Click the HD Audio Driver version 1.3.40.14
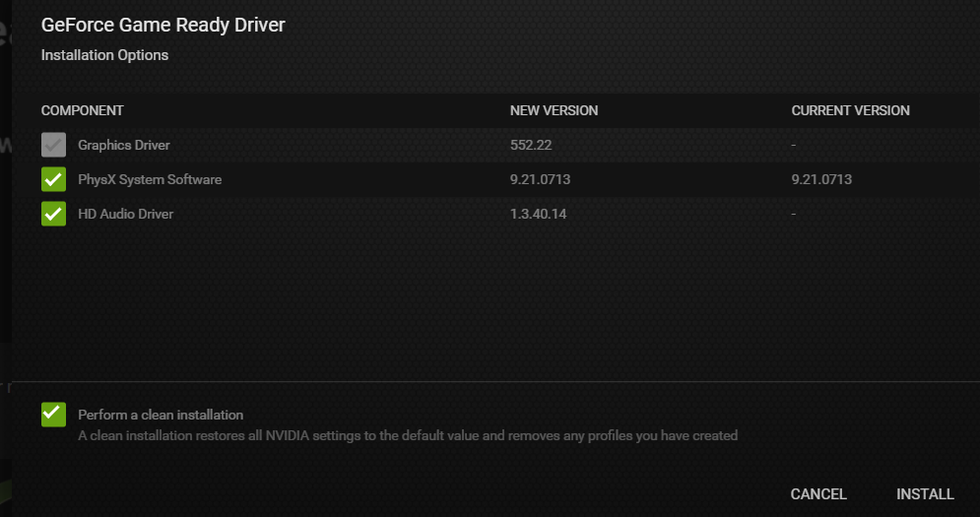 coord(538,214)
